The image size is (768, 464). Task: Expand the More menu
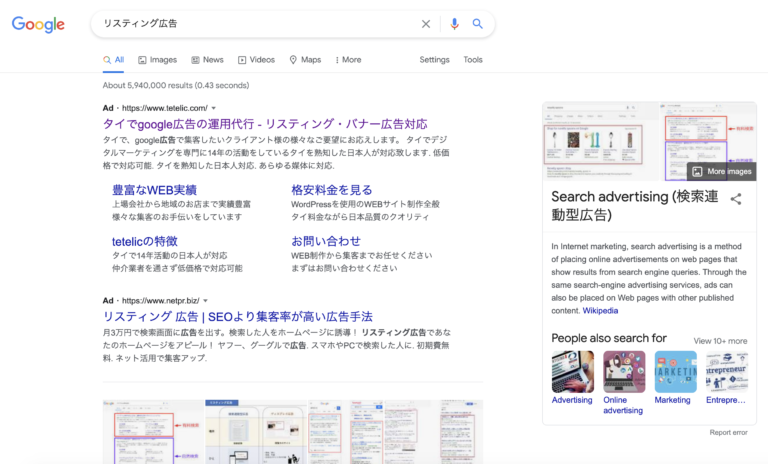348,60
